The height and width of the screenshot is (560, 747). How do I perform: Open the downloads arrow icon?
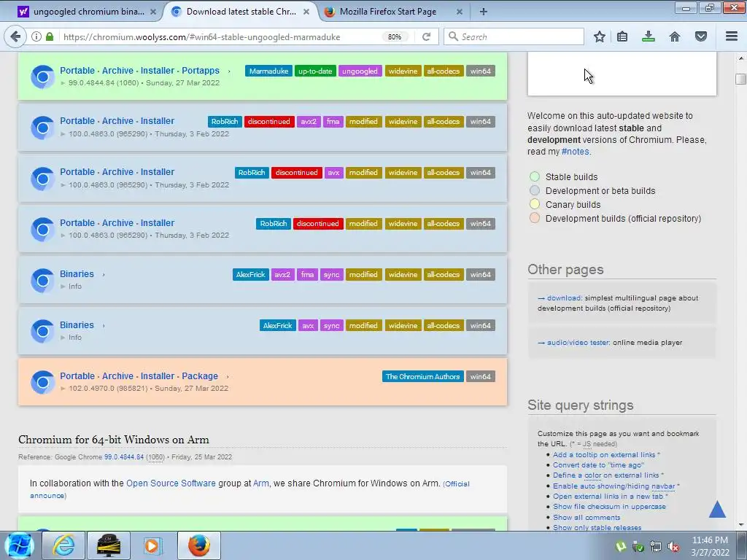649,36
